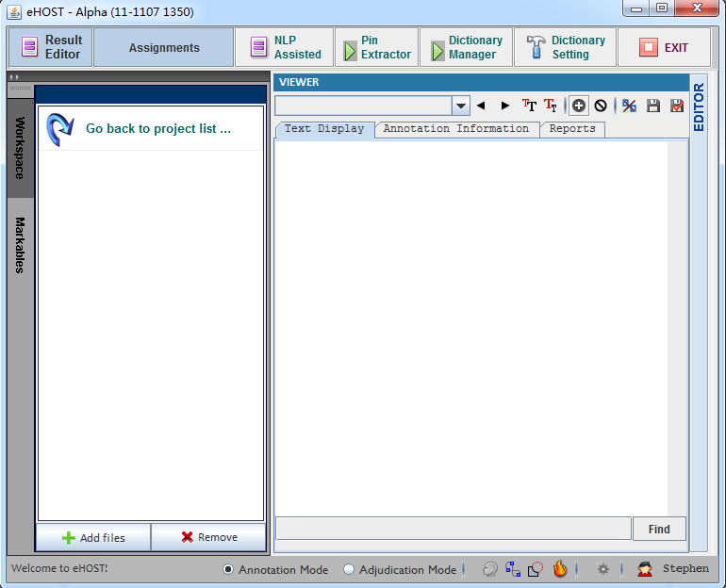Click the prohibit circle icon in viewer toolbar

click(x=601, y=106)
